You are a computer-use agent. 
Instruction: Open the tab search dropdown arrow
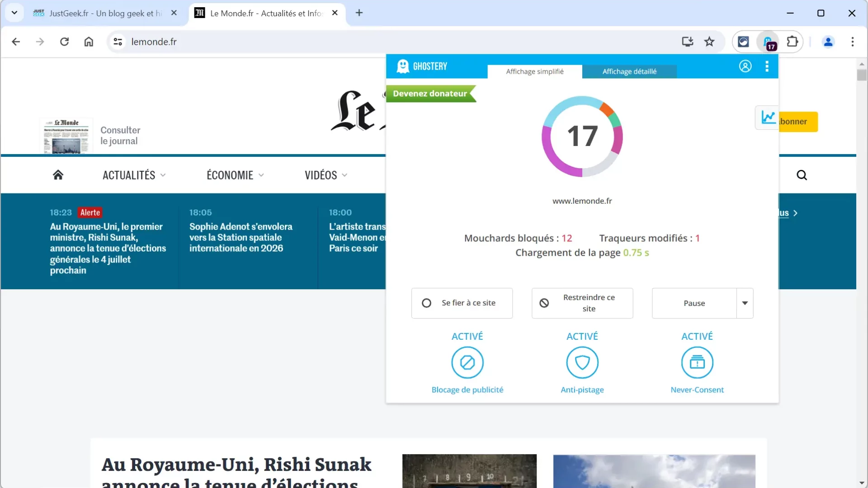14,13
